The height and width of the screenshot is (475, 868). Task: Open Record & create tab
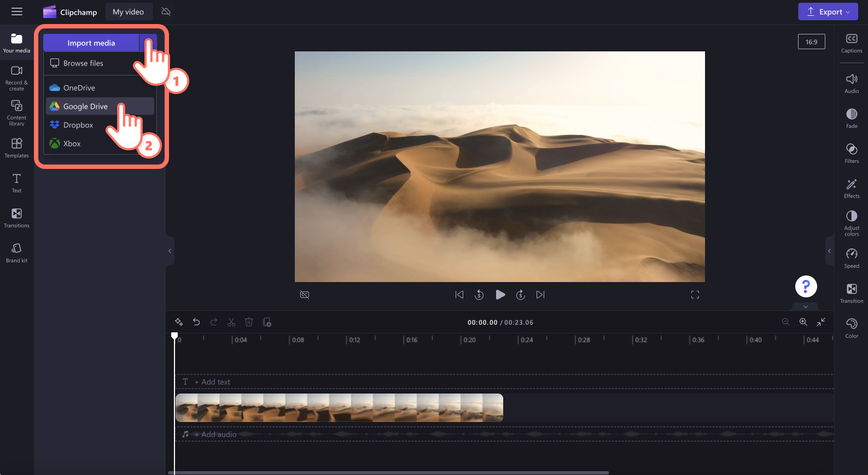click(16, 78)
